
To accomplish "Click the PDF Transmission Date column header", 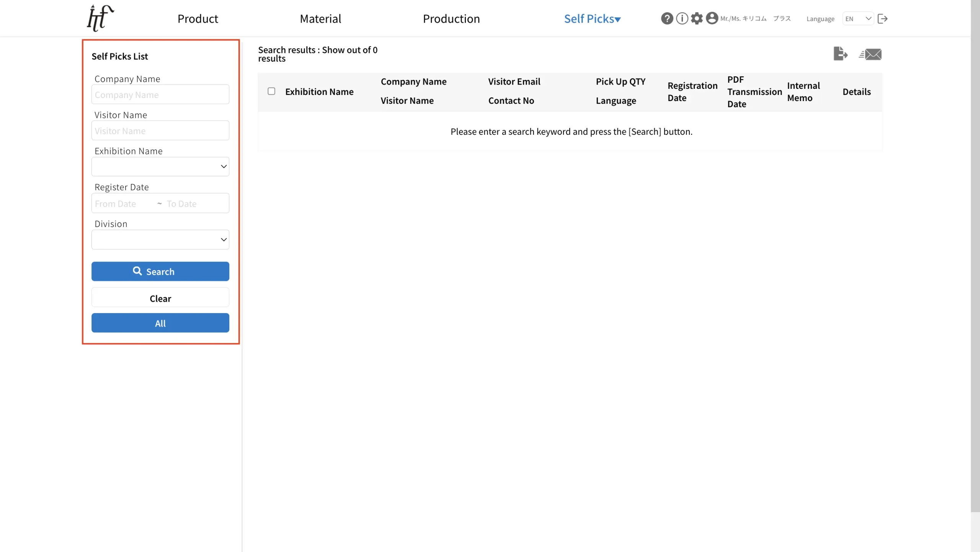I will click(755, 91).
